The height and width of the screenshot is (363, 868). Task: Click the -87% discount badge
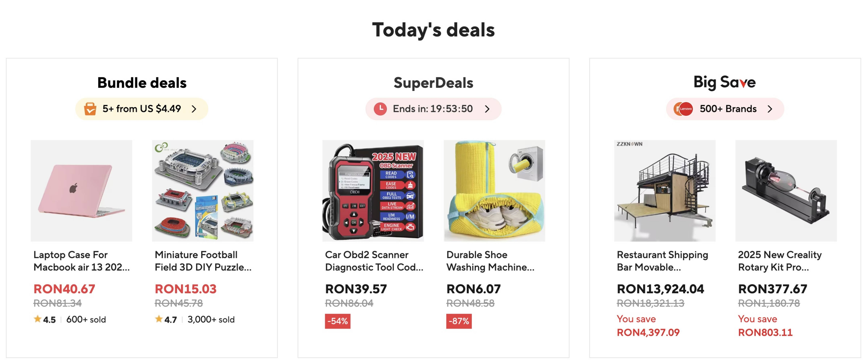459,321
